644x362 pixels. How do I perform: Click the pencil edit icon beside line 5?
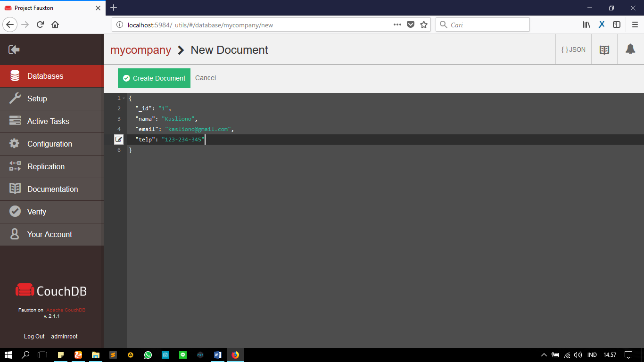click(x=119, y=139)
